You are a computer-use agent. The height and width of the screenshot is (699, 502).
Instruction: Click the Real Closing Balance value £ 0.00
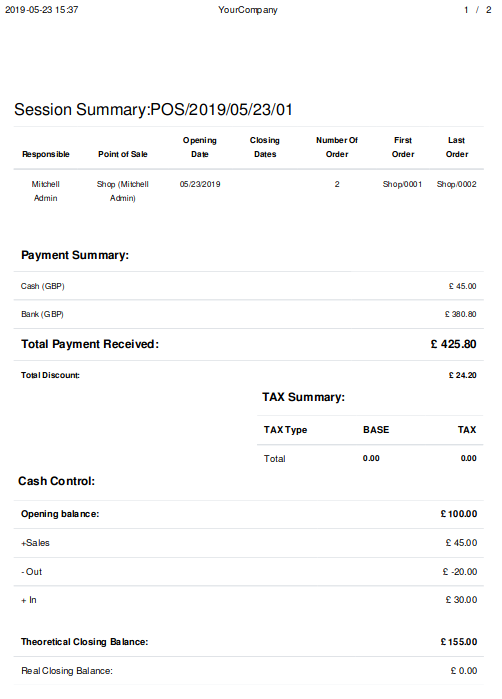pos(464,671)
